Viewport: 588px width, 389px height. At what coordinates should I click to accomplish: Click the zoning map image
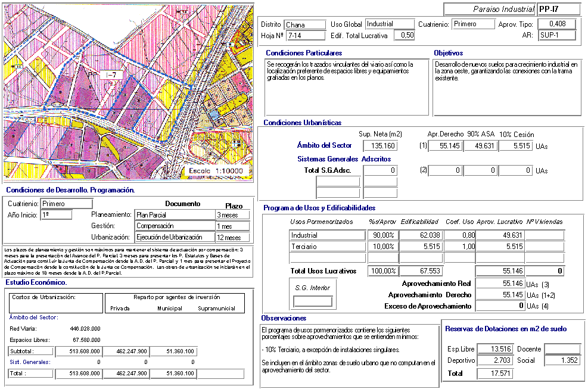click(x=127, y=92)
